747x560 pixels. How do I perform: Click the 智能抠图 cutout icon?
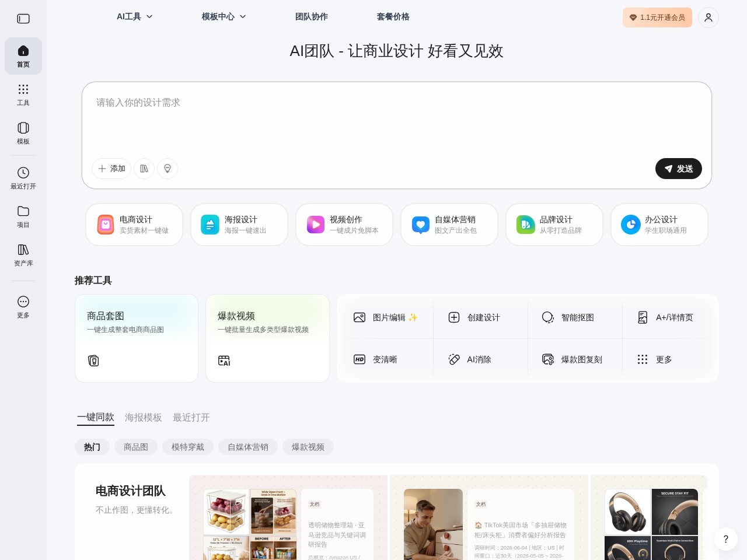(548, 317)
